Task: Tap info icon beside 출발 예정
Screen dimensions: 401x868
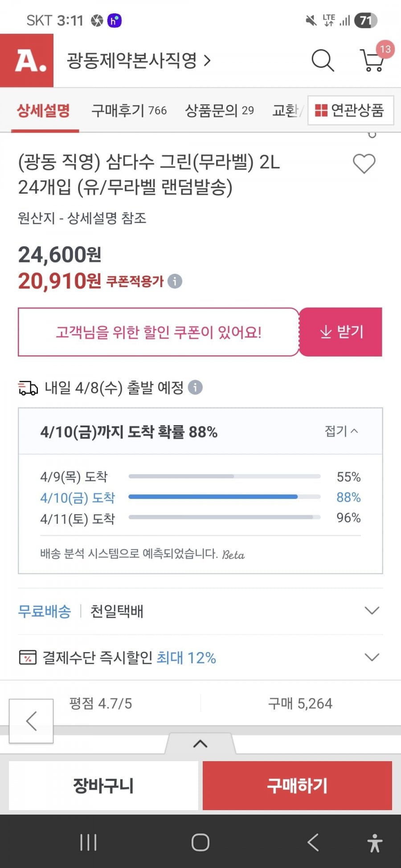Action: pos(195,387)
